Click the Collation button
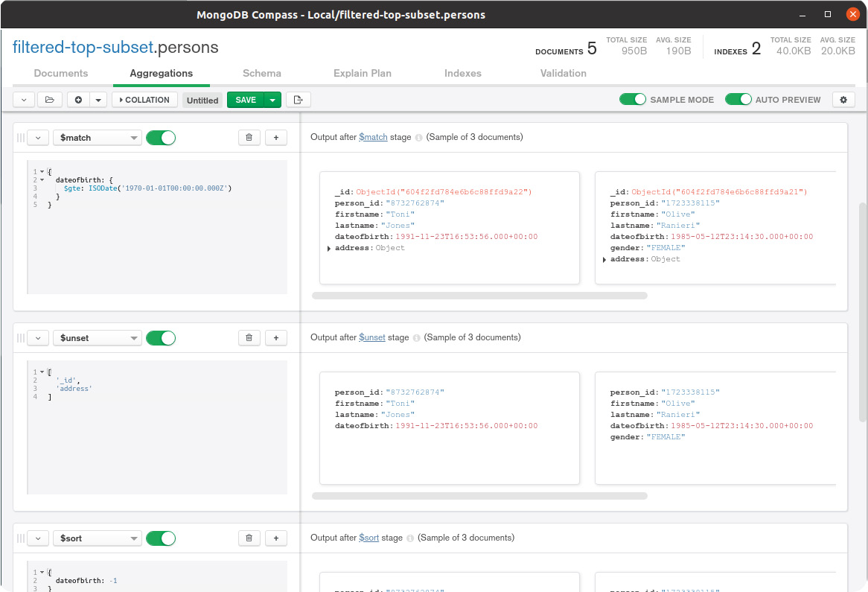 click(144, 100)
